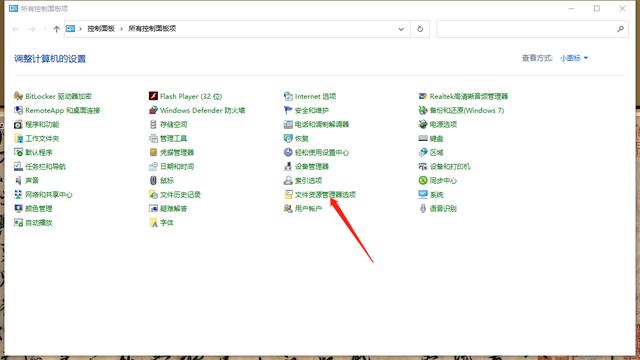
Task: Select the 工作文件夹 folder icon
Action: [18, 138]
